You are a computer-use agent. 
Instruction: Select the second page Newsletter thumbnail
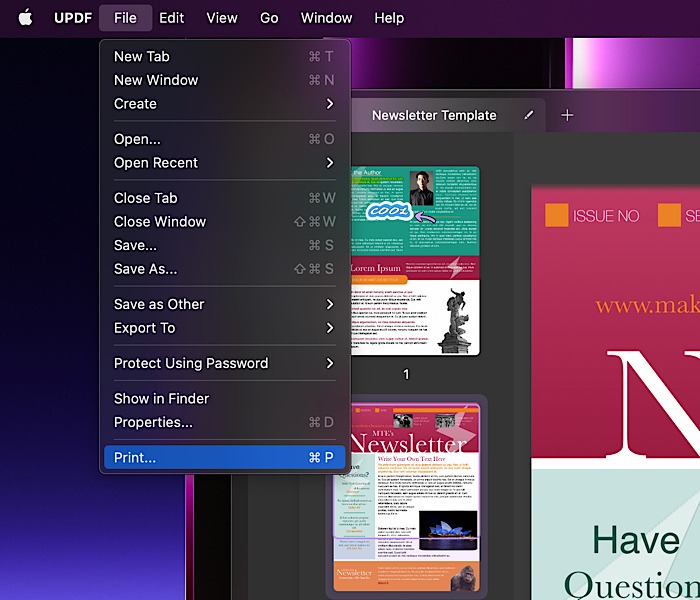[x=406, y=495]
